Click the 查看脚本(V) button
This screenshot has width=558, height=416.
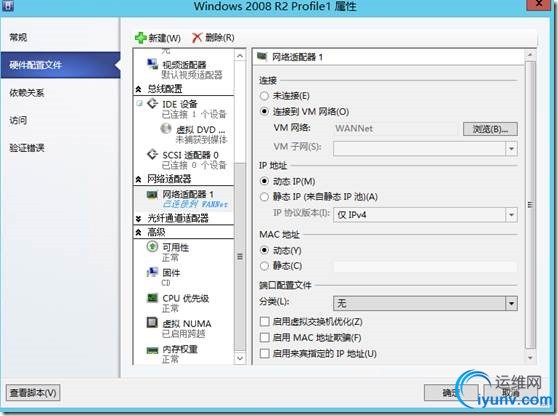[33, 393]
